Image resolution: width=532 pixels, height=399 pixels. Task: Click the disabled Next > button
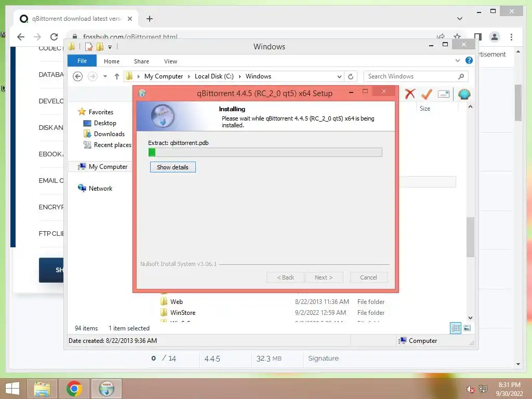click(x=324, y=277)
